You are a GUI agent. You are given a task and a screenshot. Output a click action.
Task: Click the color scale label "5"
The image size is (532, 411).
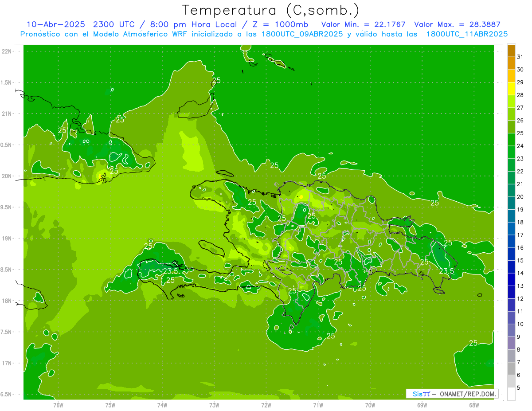[x=519, y=388]
